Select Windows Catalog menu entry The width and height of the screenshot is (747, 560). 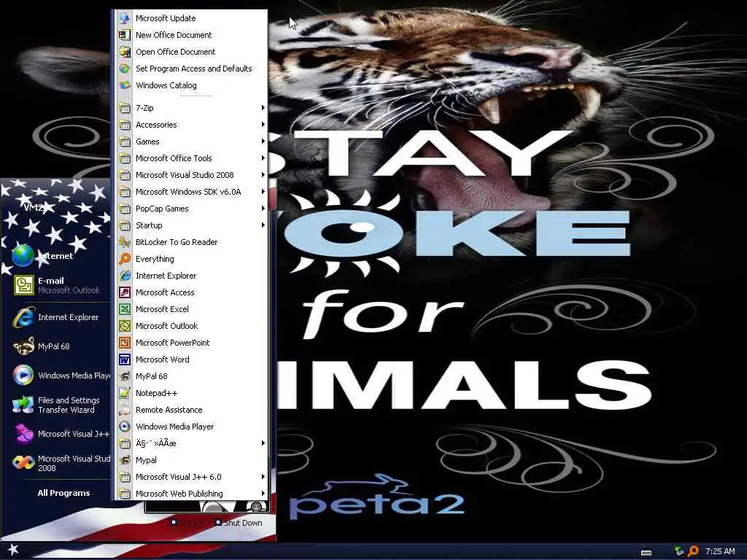[192, 85]
